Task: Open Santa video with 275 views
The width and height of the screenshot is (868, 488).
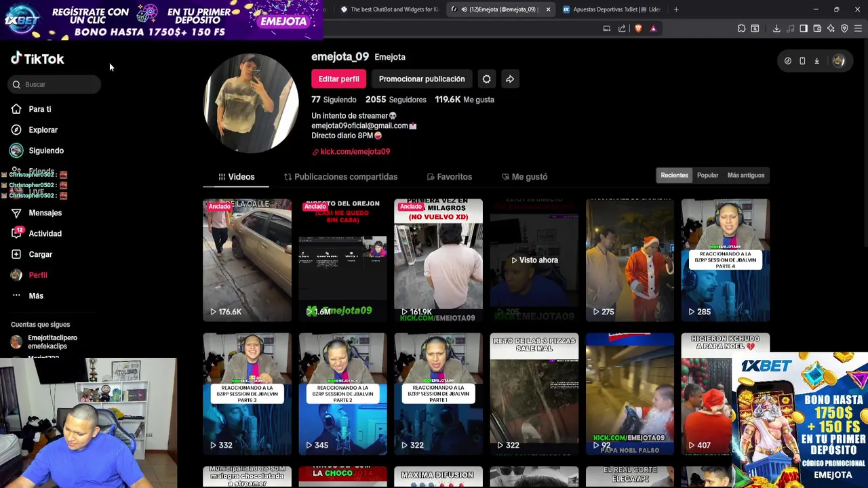Action: 629,260
